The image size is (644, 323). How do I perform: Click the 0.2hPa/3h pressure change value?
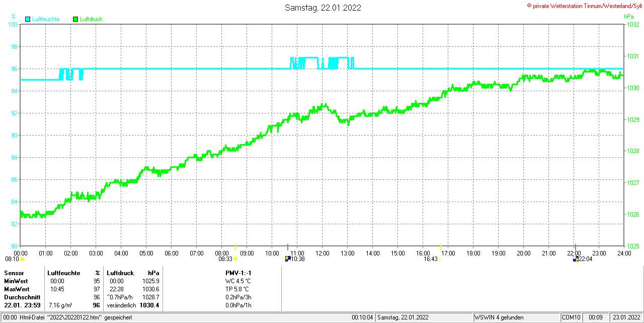pos(239,297)
